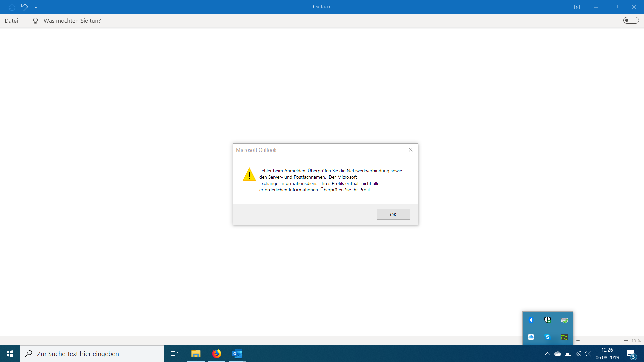Click OK in the error dialog
The width and height of the screenshot is (644, 362).
[393, 215]
